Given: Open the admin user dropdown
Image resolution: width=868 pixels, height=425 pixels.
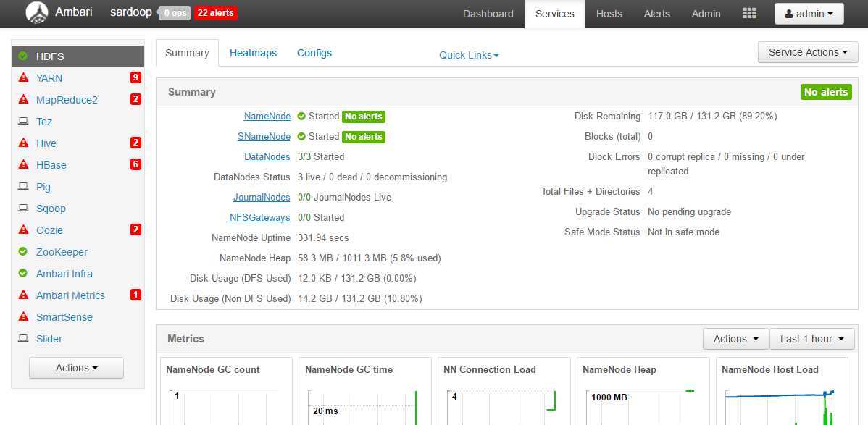Looking at the screenshot, I should click(809, 14).
